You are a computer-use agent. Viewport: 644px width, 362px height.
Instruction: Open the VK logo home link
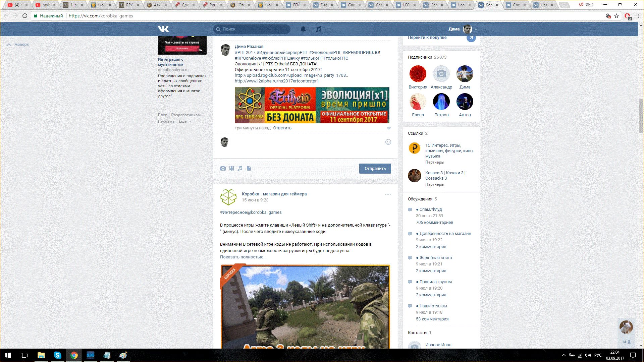[163, 29]
